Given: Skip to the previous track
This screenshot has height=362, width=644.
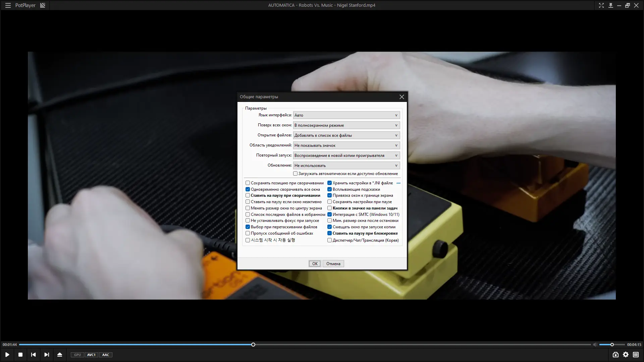Looking at the screenshot, I should [33, 355].
